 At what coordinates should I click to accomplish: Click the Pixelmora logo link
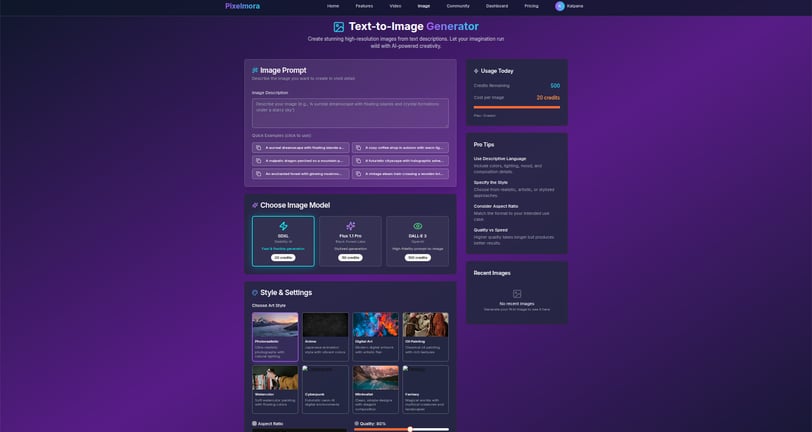[242, 6]
